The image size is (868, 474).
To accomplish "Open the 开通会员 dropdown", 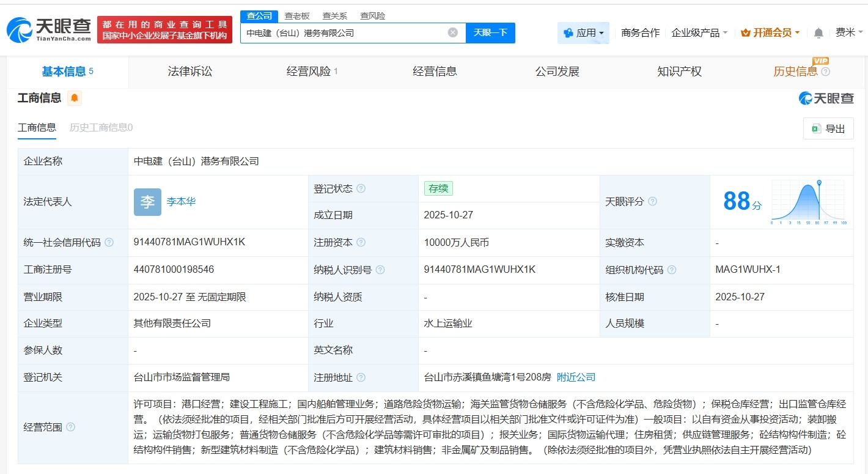I will (x=769, y=32).
